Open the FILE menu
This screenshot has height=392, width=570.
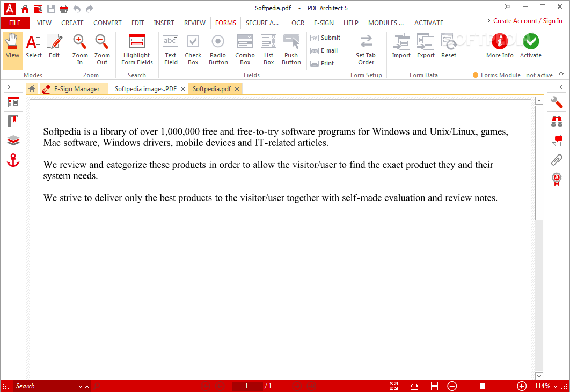click(x=15, y=23)
